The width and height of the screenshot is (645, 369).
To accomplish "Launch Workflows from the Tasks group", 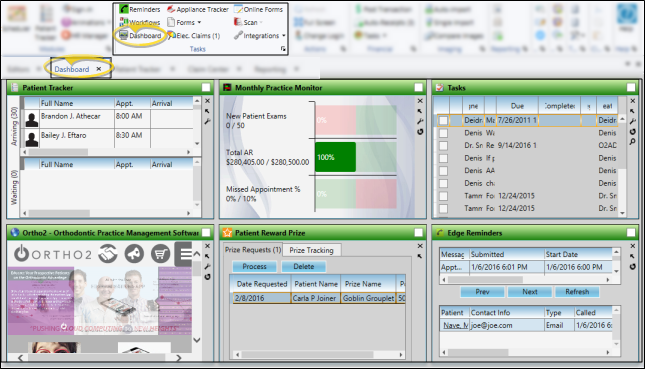I will click(140, 22).
